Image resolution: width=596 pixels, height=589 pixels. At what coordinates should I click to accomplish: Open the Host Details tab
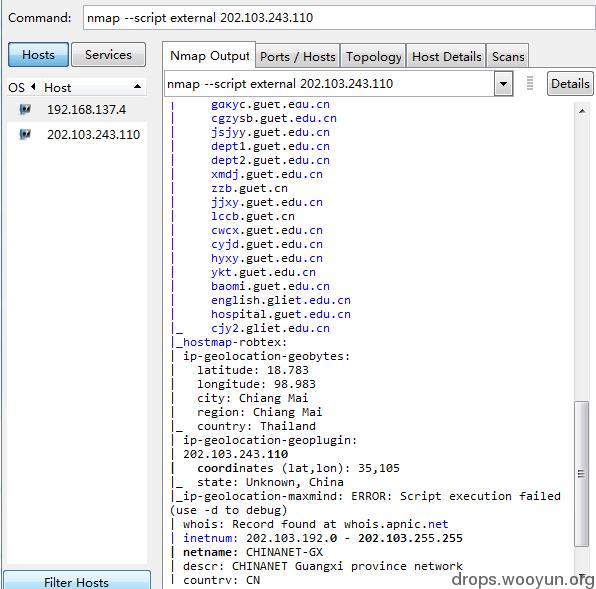pyautogui.click(x=446, y=57)
